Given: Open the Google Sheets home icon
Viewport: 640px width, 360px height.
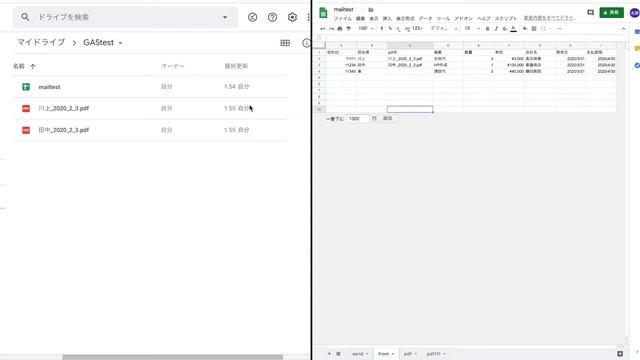Looking at the screenshot, I should click(x=323, y=13).
